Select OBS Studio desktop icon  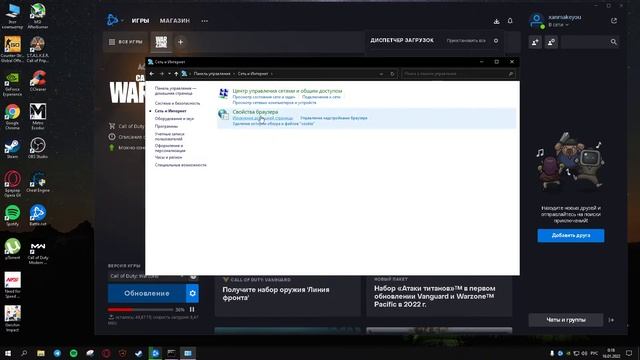click(38, 149)
